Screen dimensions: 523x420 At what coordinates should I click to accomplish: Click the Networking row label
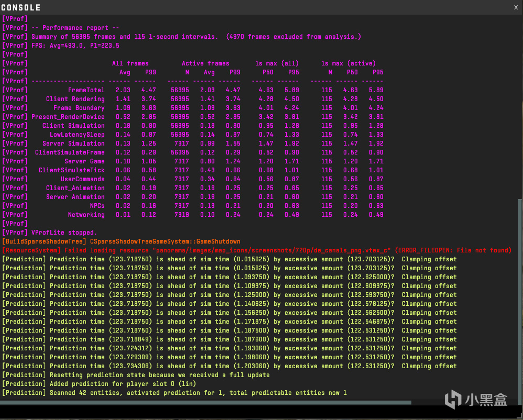86,215
